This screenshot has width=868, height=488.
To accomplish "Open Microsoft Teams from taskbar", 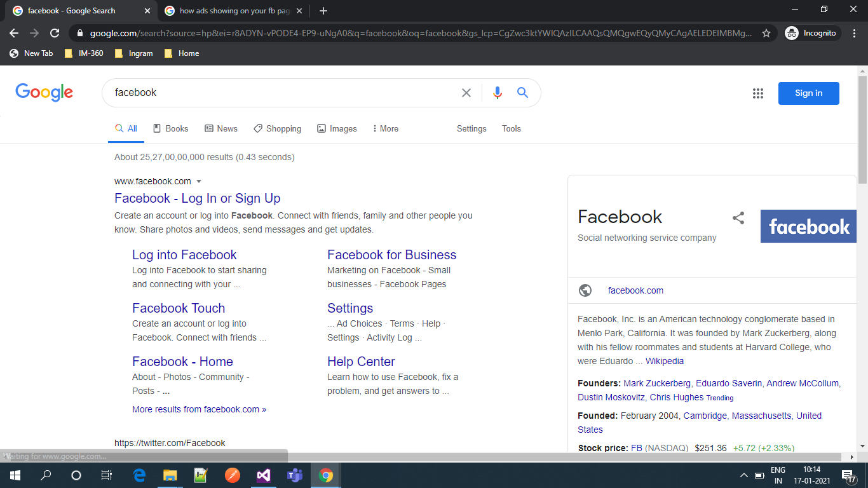I will 295,475.
